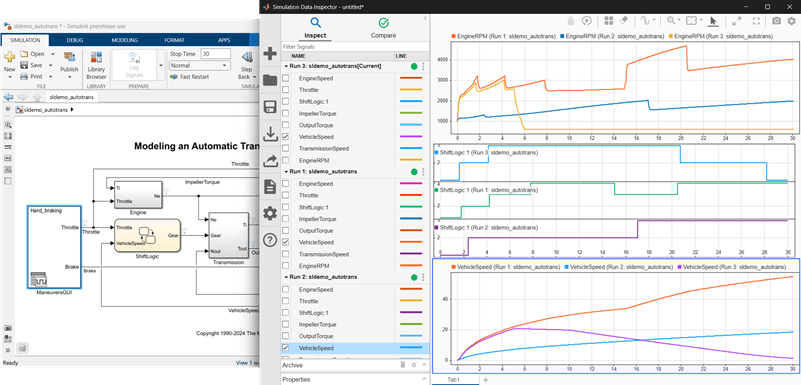Click the line color swatch for Run 2 Throttle
801x385 pixels.
[x=411, y=301]
